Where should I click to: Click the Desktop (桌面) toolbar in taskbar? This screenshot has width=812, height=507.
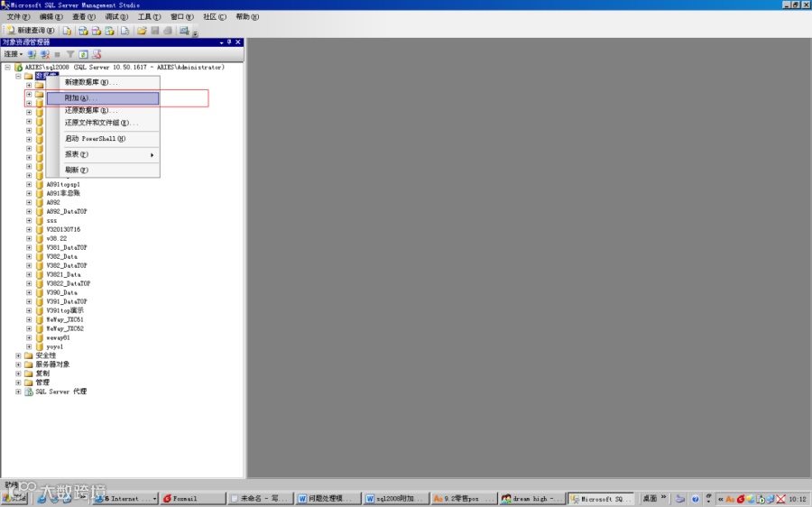650,498
